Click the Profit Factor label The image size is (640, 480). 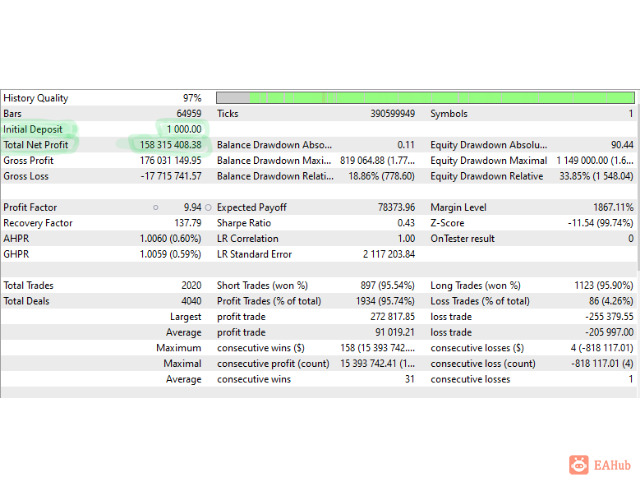pos(30,207)
